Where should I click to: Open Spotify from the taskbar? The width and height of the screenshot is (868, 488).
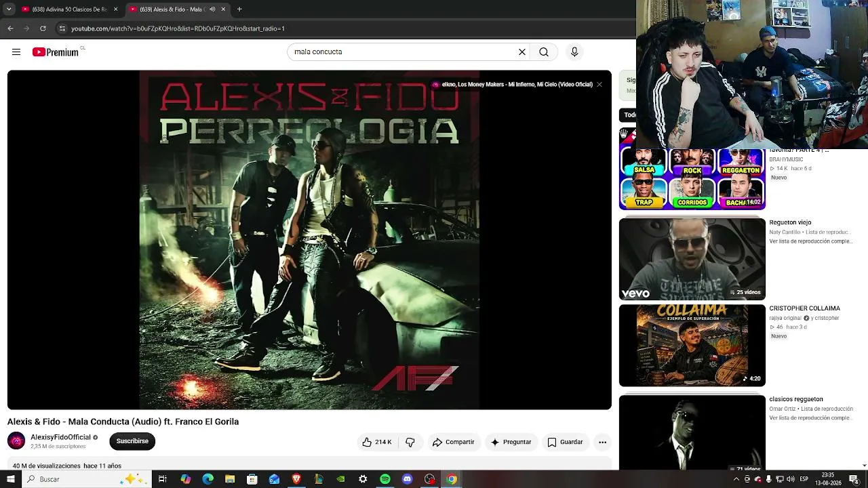click(x=385, y=479)
